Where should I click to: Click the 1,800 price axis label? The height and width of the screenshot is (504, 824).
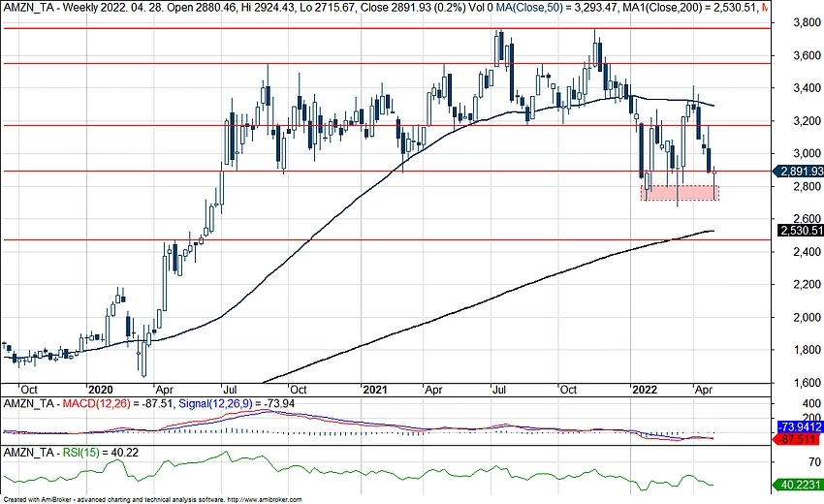[x=807, y=350]
